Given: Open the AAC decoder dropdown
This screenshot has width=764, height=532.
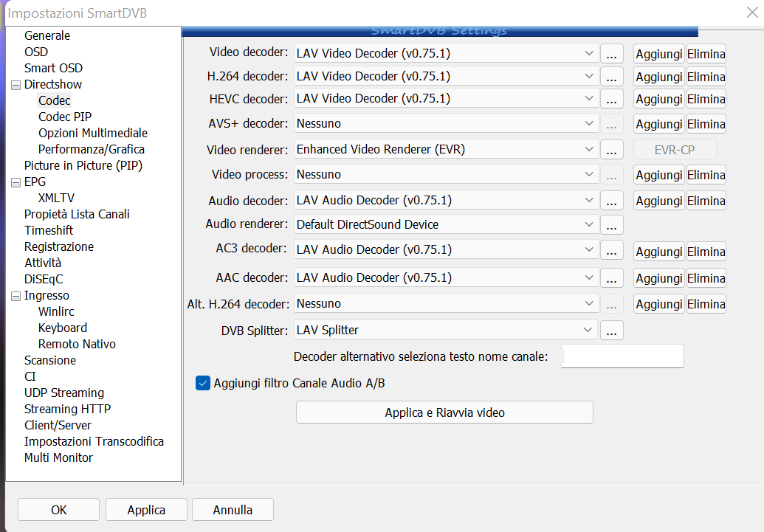Looking at the screenshot, I should 446,277.
